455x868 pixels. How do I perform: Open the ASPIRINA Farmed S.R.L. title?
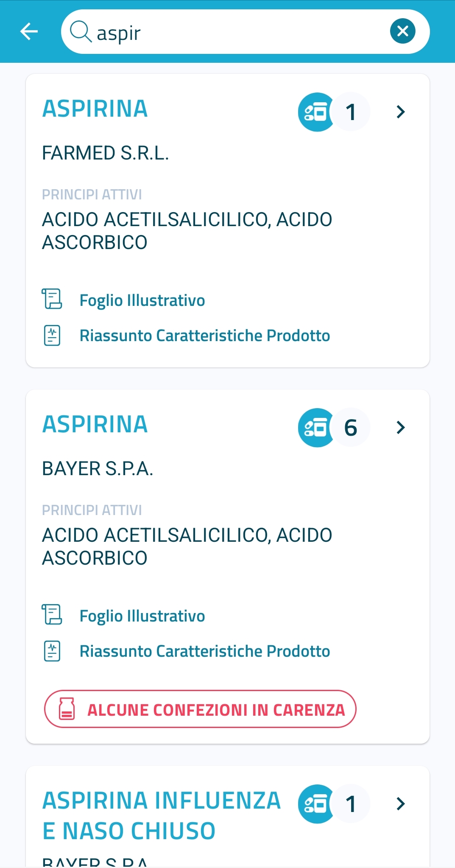pos(95,109)
